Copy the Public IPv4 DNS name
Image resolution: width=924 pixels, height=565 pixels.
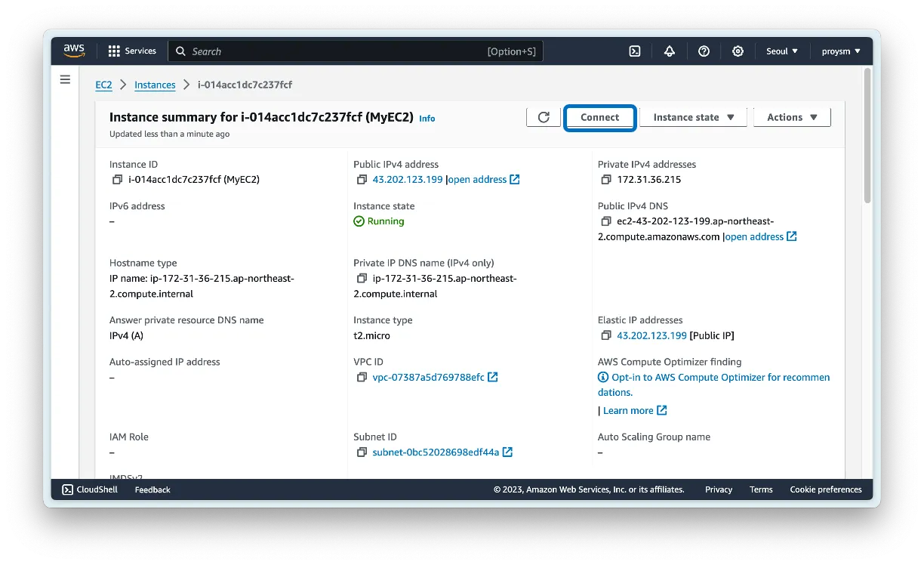(606, 221)
